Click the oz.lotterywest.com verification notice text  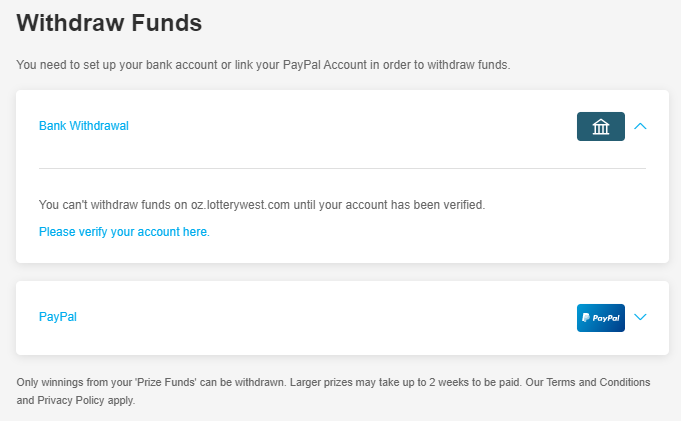click(x=262, y=205)
